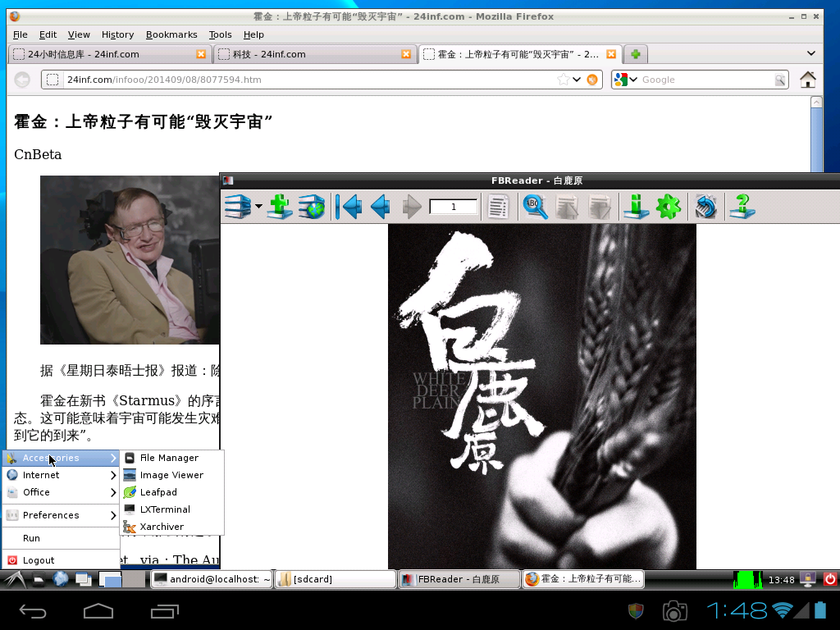This screenshot has height=630, width=840.
Task: Click the orange feed icon in address bar
Action: click(592, 80)
